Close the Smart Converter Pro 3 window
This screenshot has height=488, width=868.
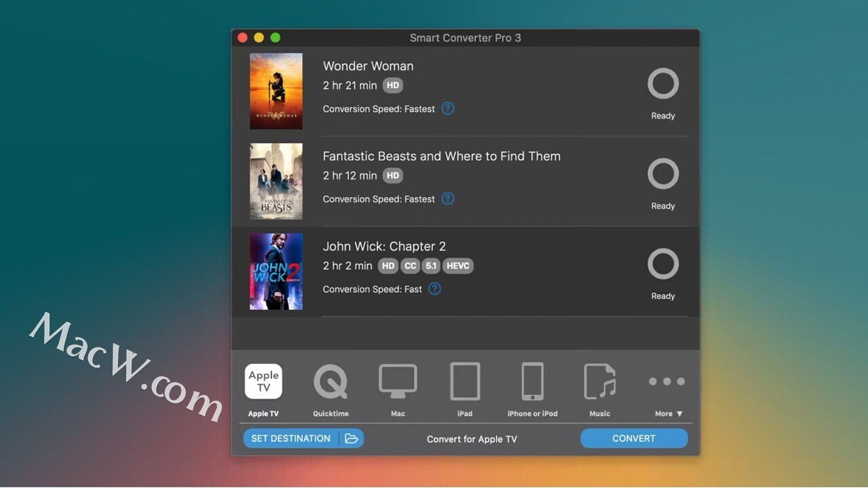[243, 38]
